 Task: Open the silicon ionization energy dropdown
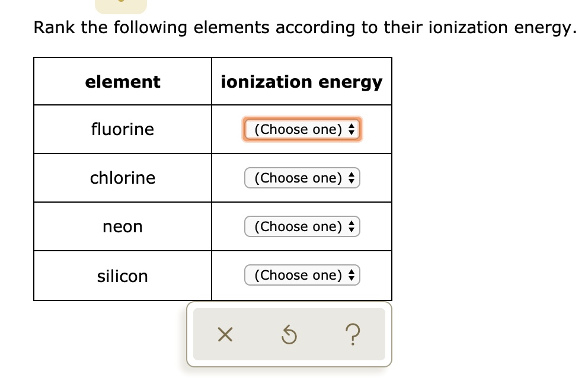coord(302,275)
